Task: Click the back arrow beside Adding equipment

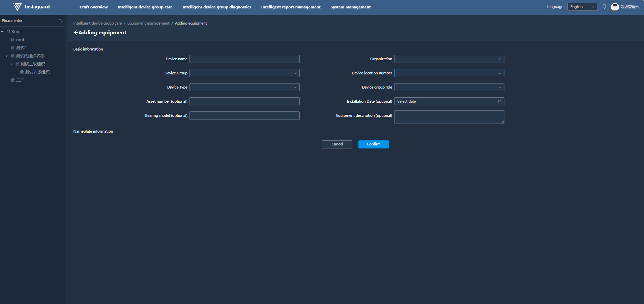Action: click(76, 33)
